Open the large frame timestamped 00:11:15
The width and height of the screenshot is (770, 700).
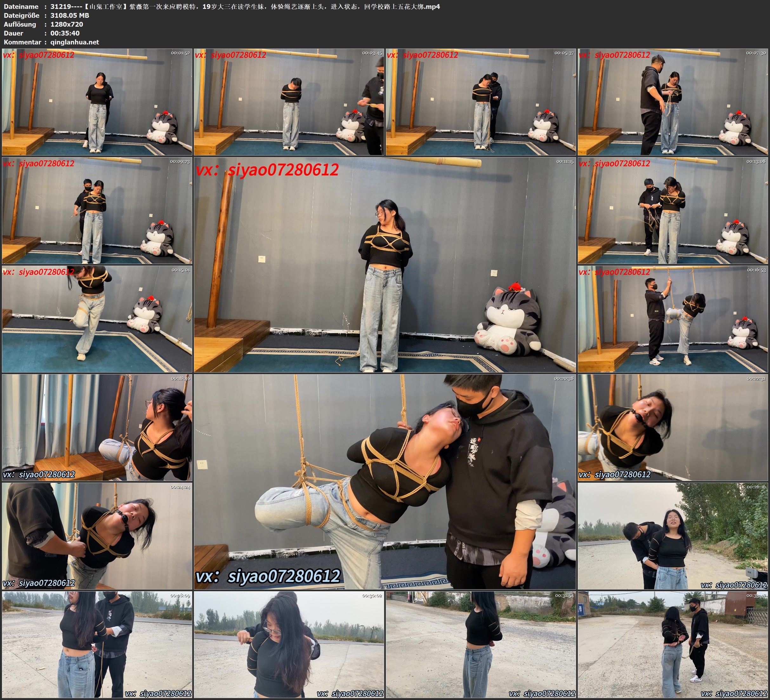(x=385, y=264)
